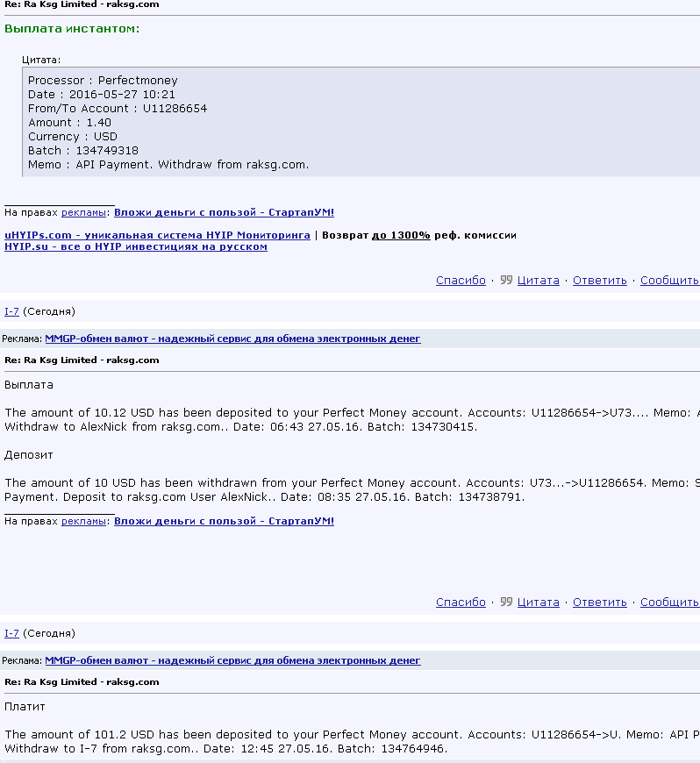Open 'Вложи деньги с пользой' link above uHYIPs.com
The width and height of the screenshot is (700, 763).
[x=224, y=212]
